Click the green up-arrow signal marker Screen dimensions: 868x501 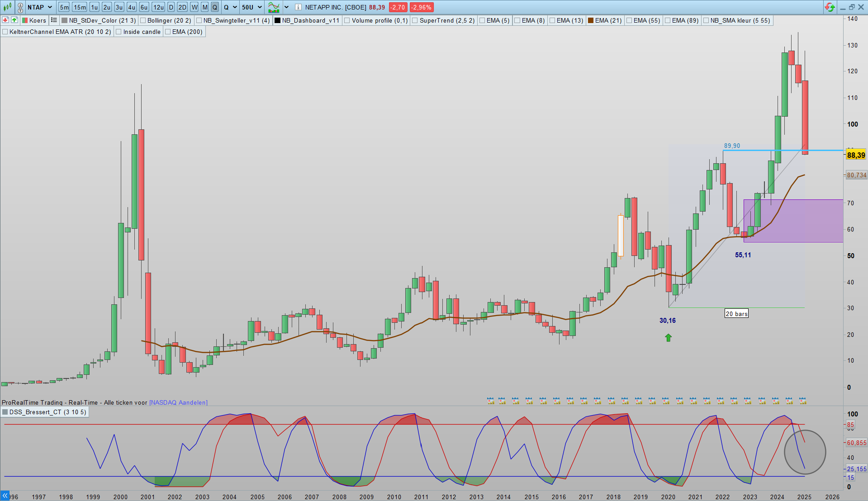pyautogui.click(x=669, y=337)
